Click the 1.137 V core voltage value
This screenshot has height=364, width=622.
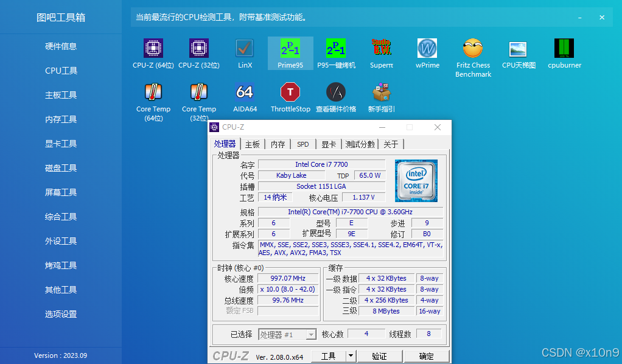click(x=363, y=197)
